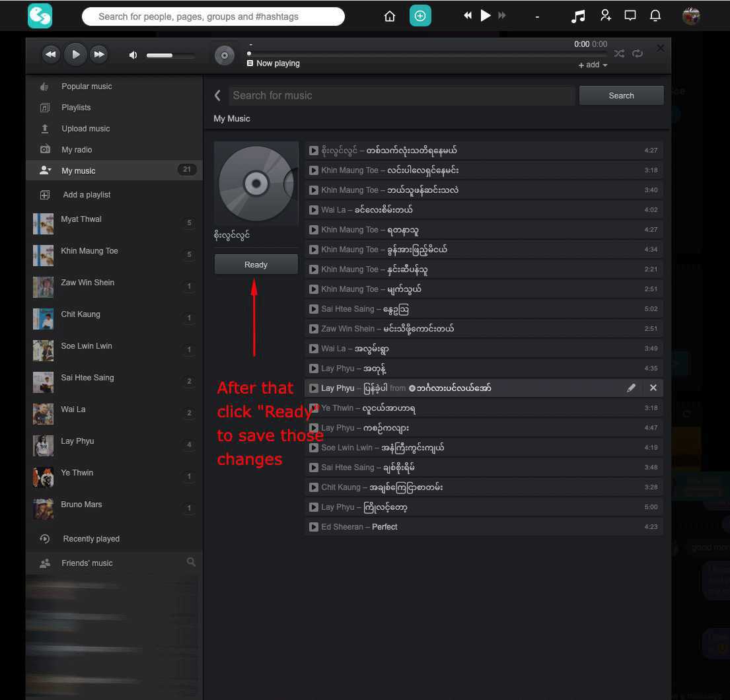730x700 pixels.
Task: Focus the Search for music field
Action: [401, 95]
